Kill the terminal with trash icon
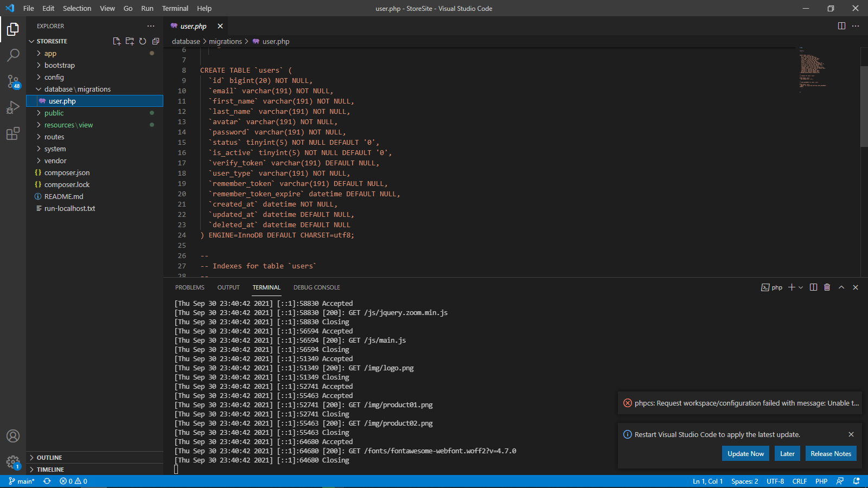Image resolution: width=868 pixels, height=488 pixels. point(827,287)
